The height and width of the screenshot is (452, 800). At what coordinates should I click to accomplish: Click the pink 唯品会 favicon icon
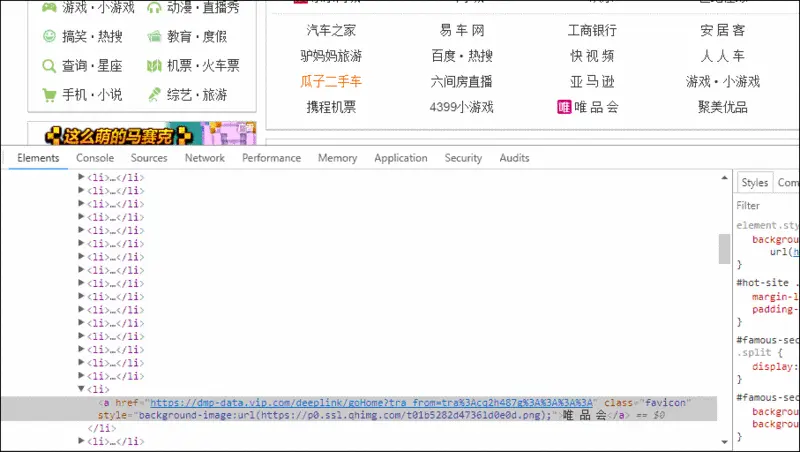[564, 107]
